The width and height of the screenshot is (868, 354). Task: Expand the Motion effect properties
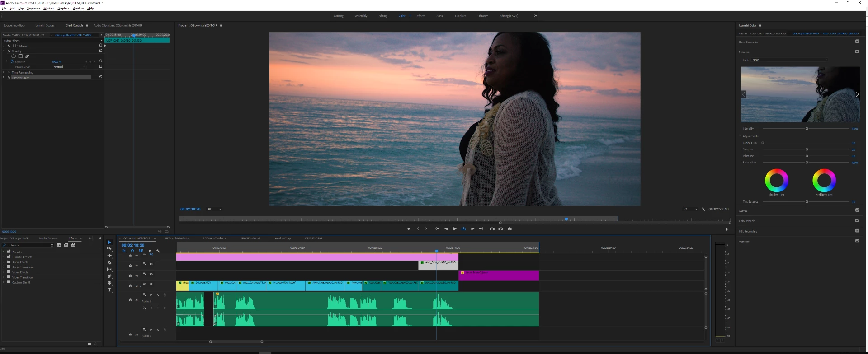pyautogui.click(x=4, y=46)
